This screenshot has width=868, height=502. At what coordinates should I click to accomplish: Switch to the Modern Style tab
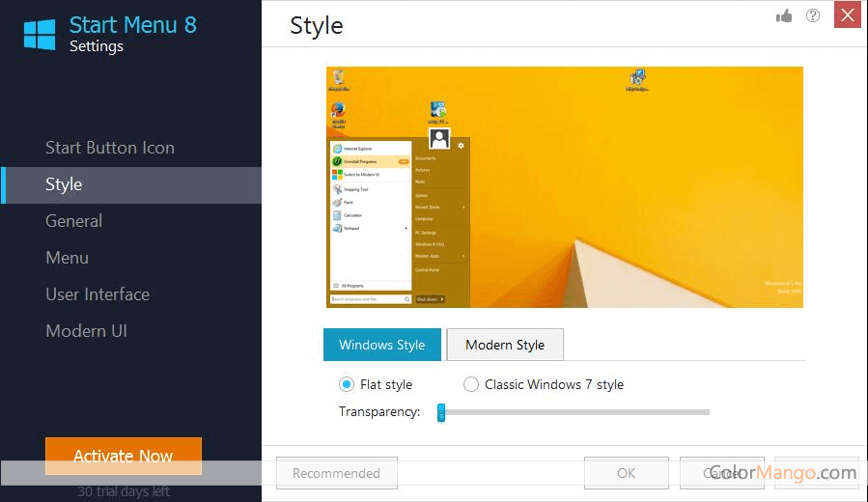click(x=504, y=345)
